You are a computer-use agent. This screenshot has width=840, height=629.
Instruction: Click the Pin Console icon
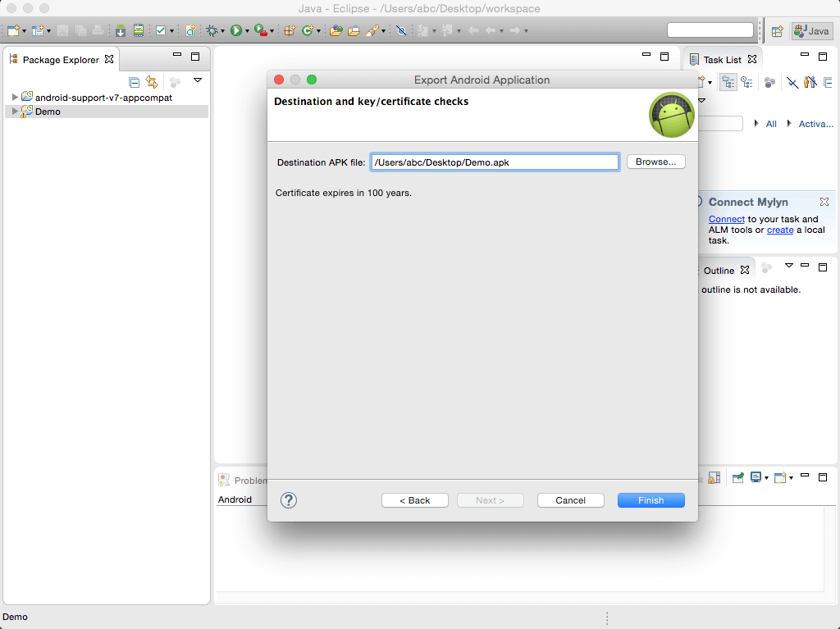738,477
